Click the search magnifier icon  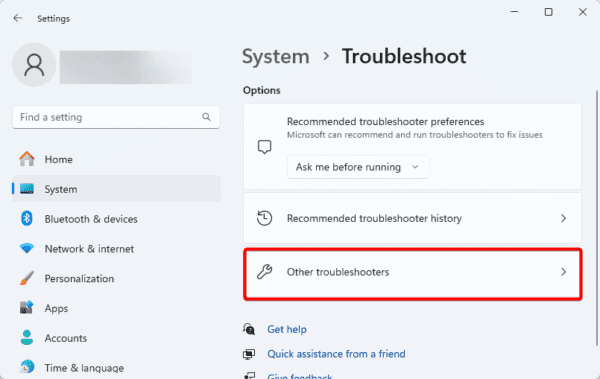206,117
